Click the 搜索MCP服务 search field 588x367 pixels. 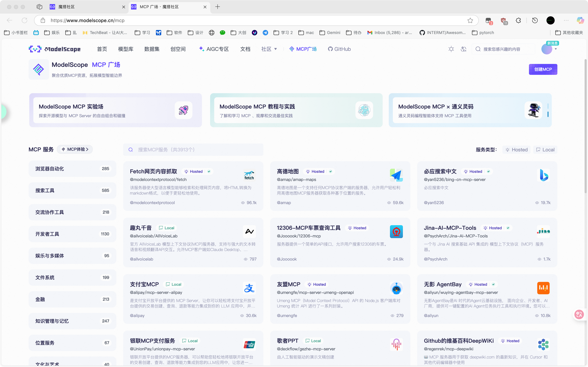(193, 150)
